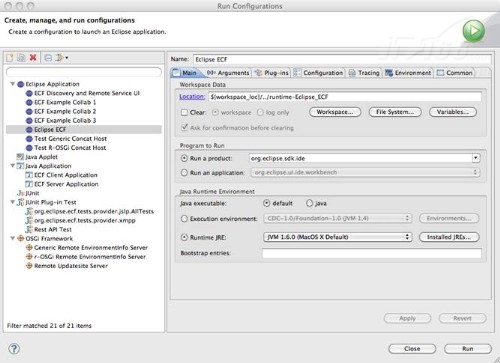Click the Java Applet icon

(20, 157)
